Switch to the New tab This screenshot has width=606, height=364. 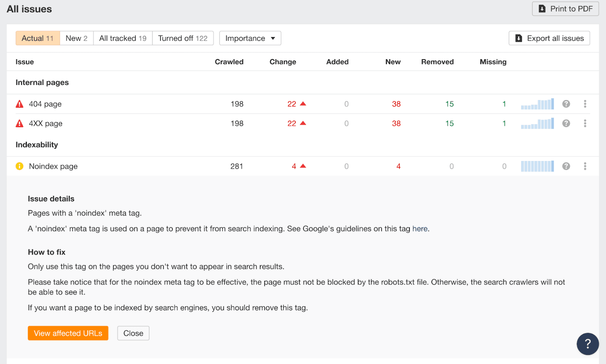click(x=76, y=38)
